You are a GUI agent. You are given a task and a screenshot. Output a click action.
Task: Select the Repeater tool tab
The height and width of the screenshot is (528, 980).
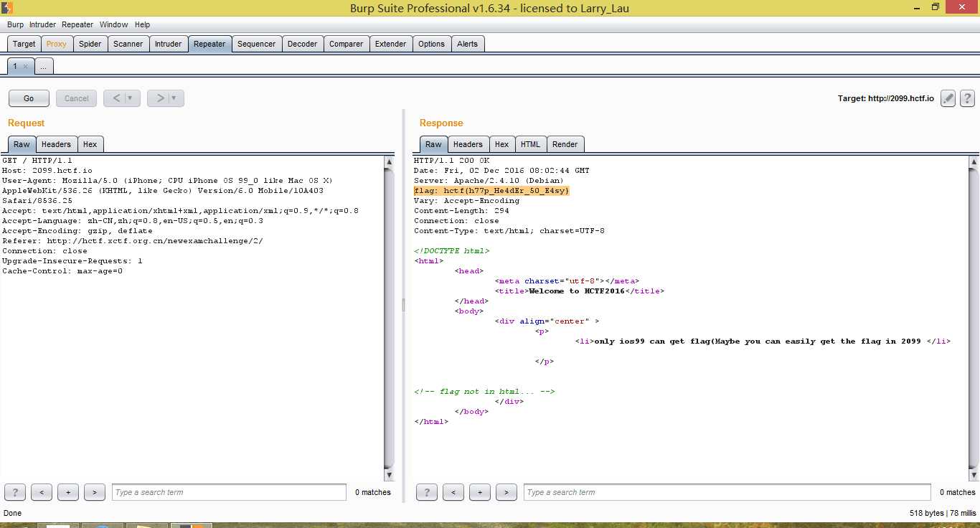[x=209, y=44]
